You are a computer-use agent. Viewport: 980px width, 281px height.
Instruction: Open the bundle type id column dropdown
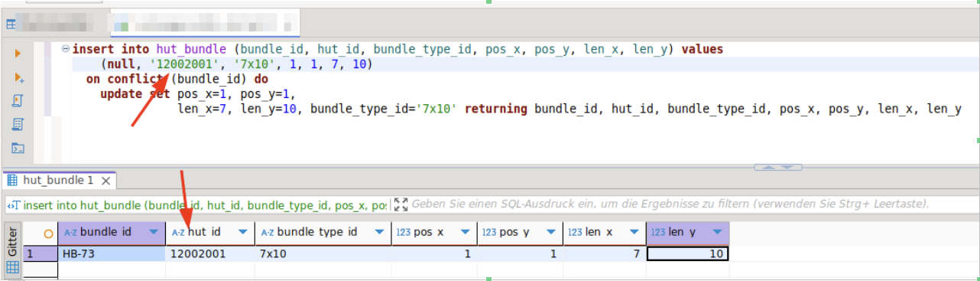379,232
